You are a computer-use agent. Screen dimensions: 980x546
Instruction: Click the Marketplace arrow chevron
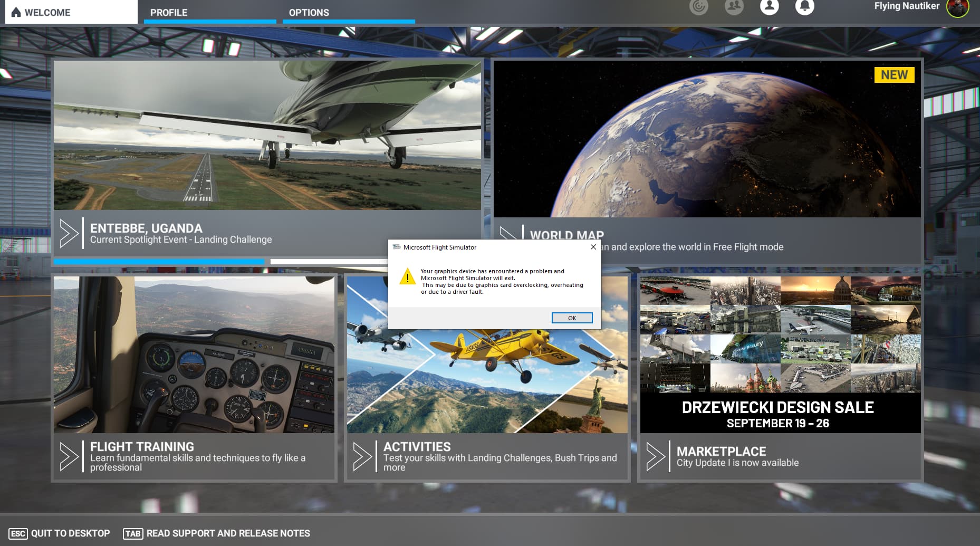pos(656,456)
